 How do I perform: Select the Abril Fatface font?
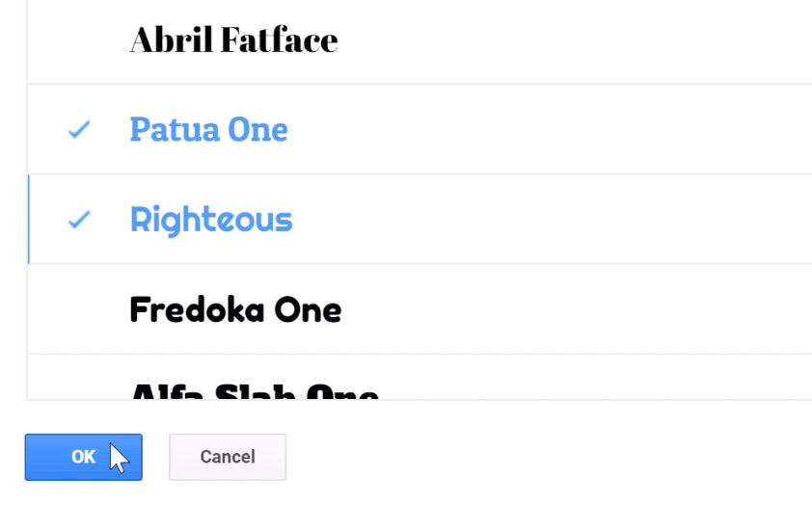(233, 40)
